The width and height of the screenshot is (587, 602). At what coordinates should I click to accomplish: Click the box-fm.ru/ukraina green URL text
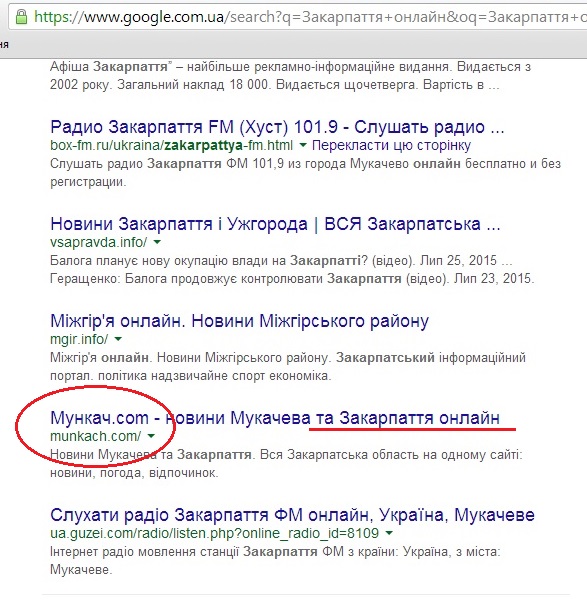point(172,146)
